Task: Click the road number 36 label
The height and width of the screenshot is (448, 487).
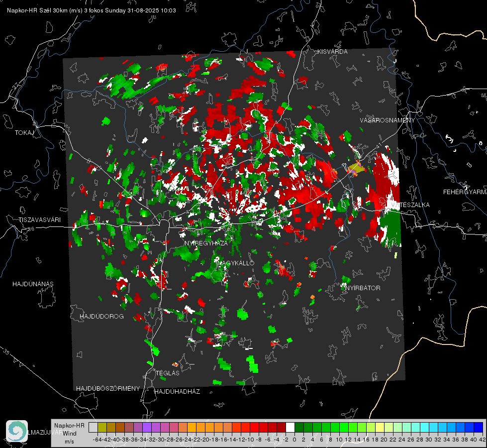Action: point(31,229)
